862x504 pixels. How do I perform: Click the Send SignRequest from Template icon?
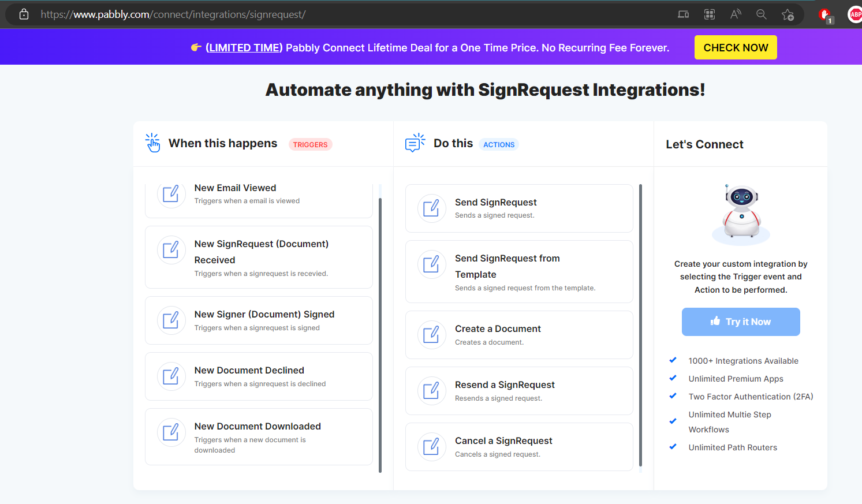click(x=432, y=264)
